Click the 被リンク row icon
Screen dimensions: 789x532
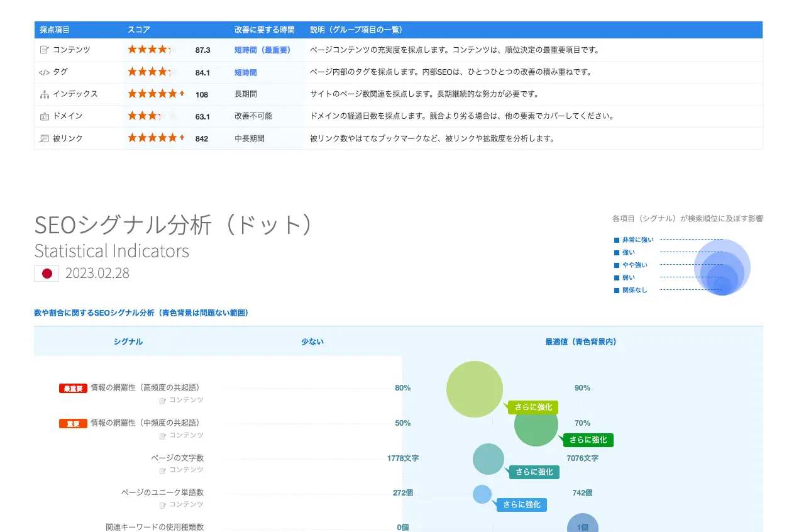(44, 138)
